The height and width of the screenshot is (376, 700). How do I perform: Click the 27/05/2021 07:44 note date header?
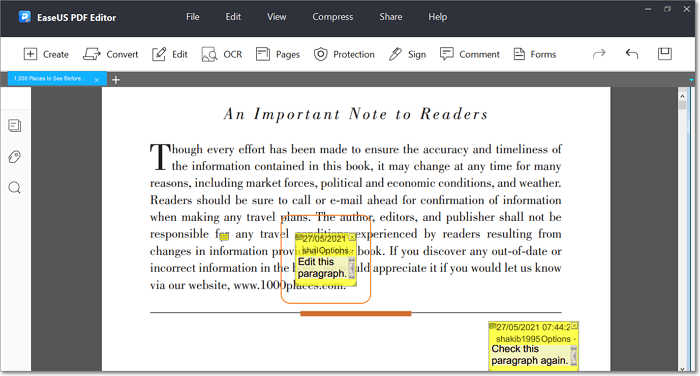point(533,327)
